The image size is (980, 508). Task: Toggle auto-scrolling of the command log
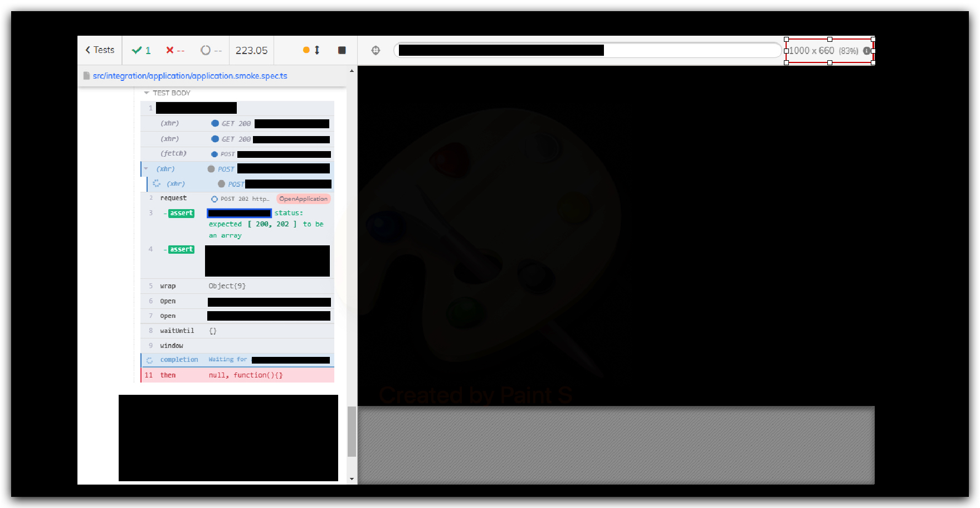(x=316, y=50)
